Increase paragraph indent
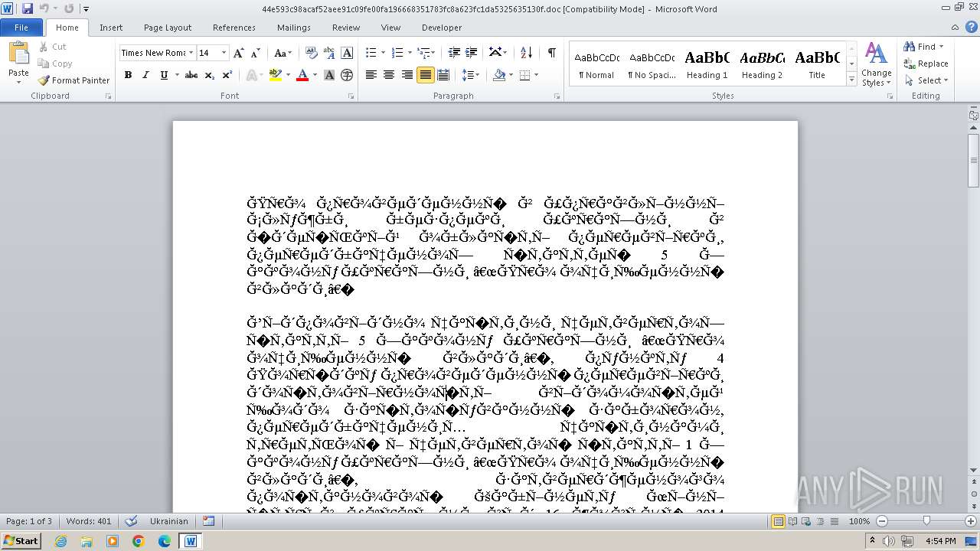 (472, 53)
